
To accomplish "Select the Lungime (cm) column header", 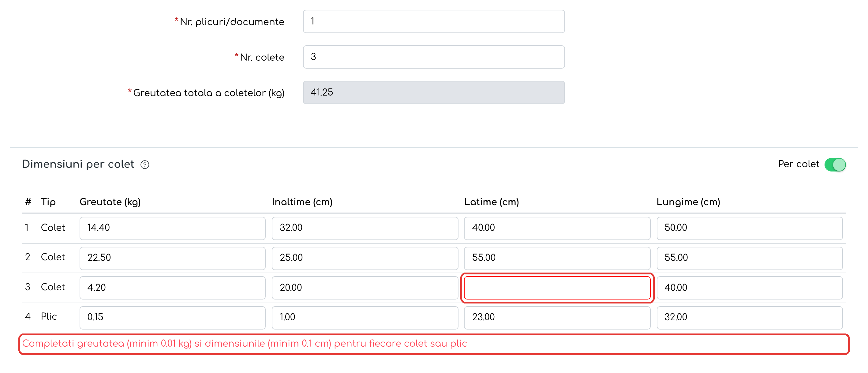I will [688, 202].
